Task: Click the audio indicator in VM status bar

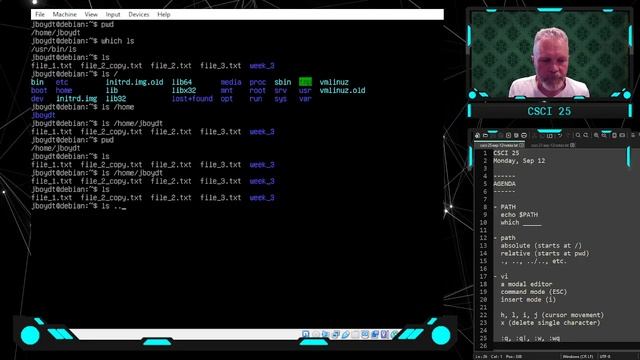Action: 325,334
